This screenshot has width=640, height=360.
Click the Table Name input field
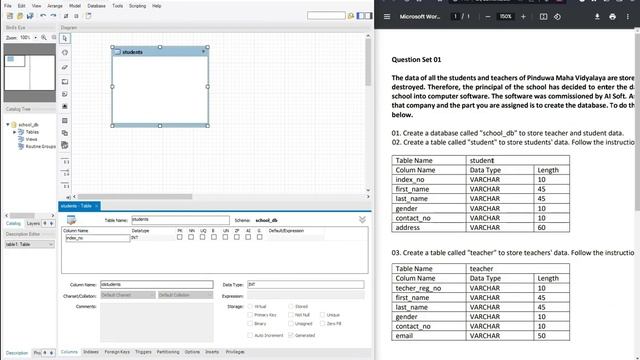[180, 220]
